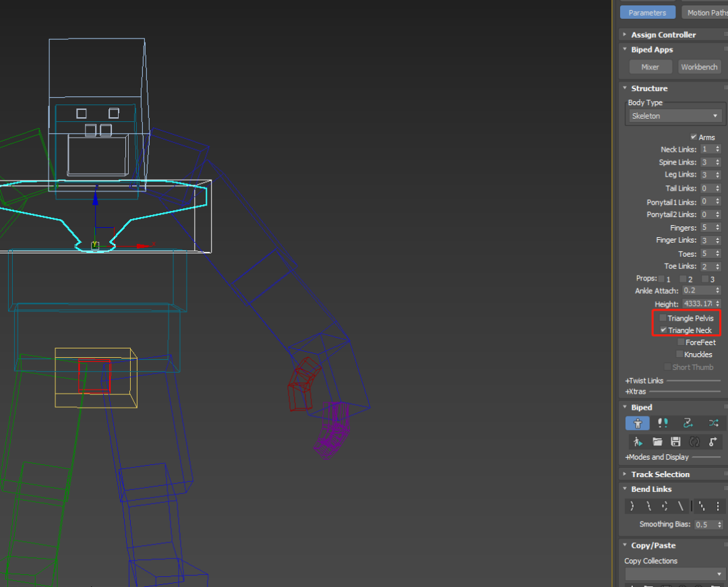This screenshot has height=587, width=728.
Task: Enable Bend Links Mode icon
Action: 632,506
